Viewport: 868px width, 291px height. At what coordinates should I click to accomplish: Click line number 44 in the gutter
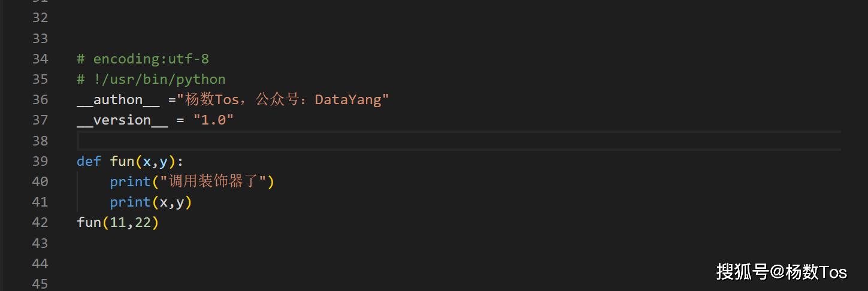[40, 263]
